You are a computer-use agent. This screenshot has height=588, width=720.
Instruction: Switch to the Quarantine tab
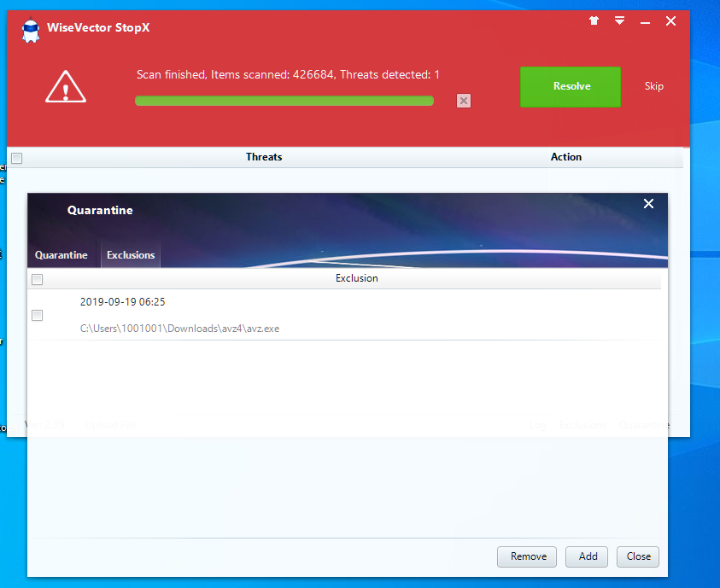point(61,254)
